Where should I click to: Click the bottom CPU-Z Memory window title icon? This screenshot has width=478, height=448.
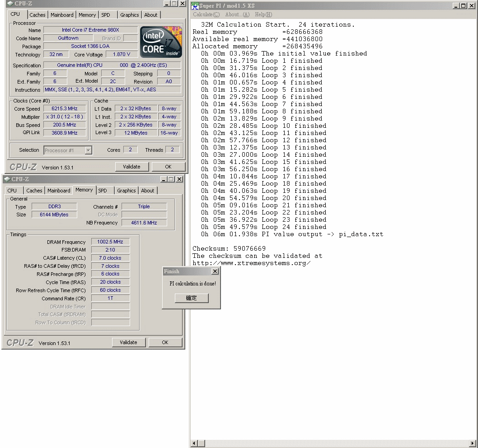(x=7, y=179)
